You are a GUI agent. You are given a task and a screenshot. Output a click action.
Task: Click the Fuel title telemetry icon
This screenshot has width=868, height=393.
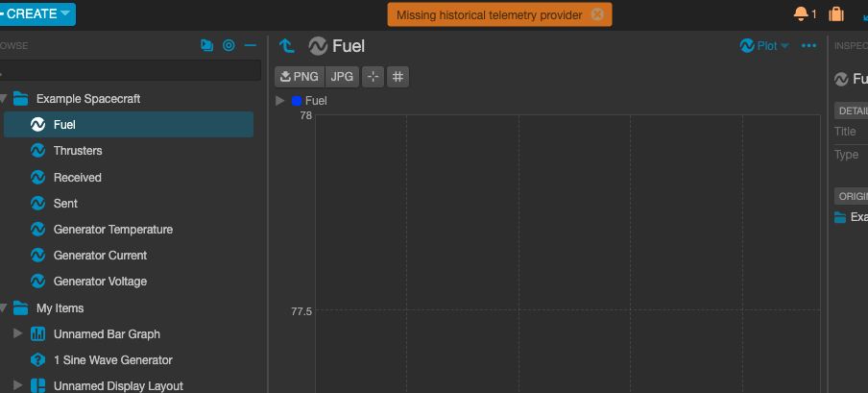pos(319,46)
